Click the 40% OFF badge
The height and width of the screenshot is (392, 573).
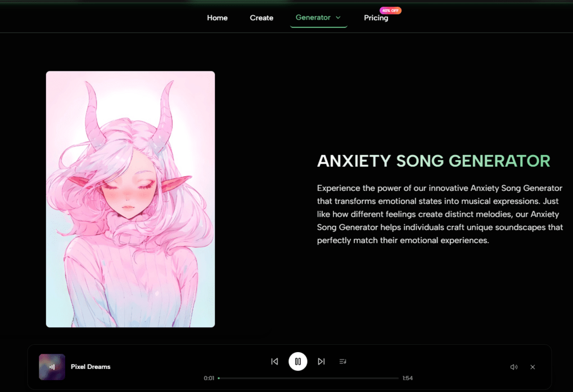[x=390, y=10]
